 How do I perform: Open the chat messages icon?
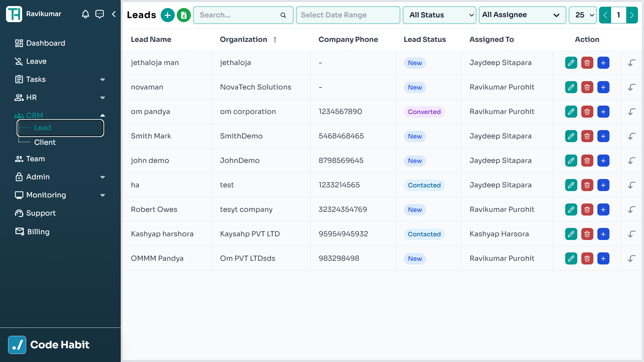click(100, 14)
